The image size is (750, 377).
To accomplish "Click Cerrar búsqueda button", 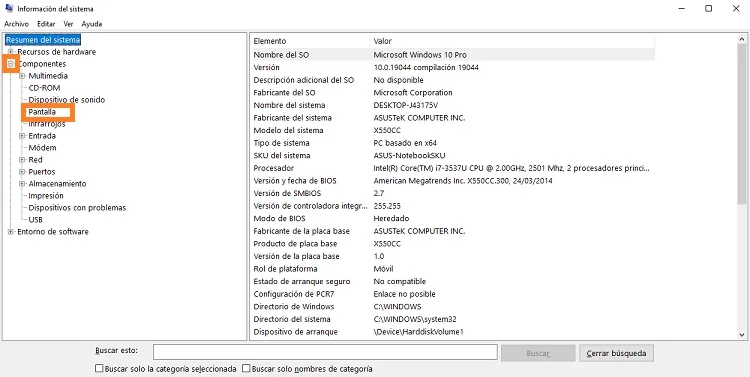I will point(616,353).
